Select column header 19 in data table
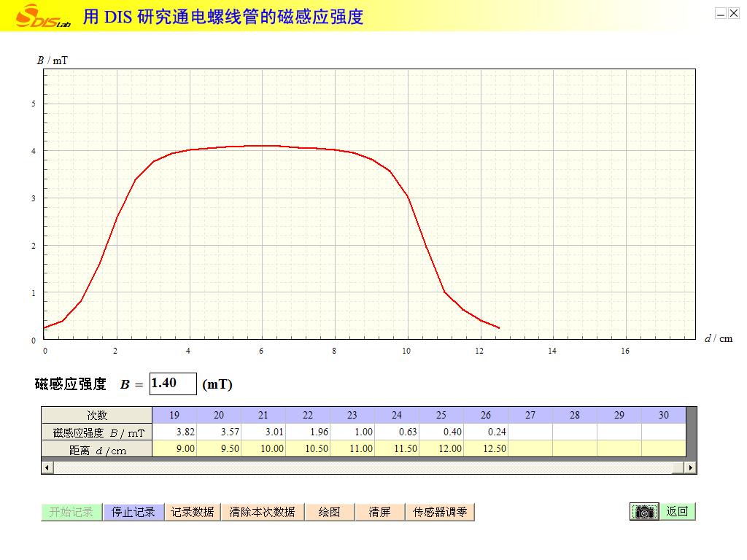Viewport: 747px width, 560px height. (174, 416)
